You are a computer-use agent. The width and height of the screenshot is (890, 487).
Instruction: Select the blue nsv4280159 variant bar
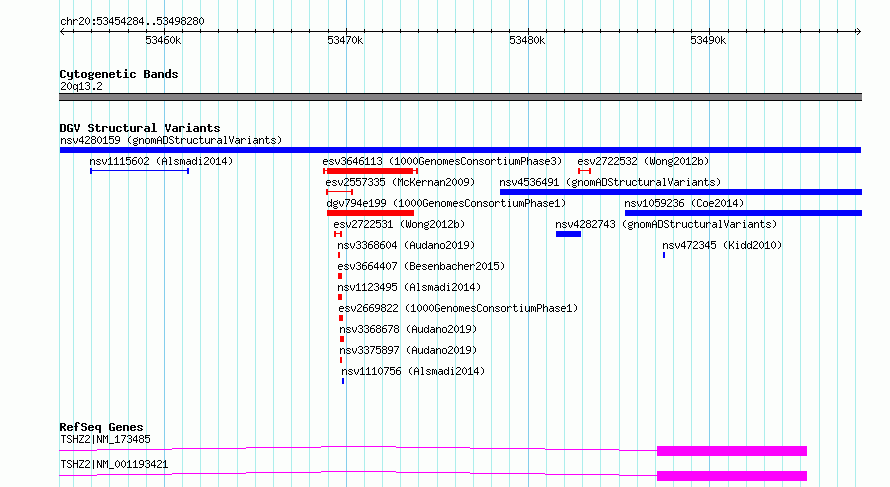pos(460,150)
